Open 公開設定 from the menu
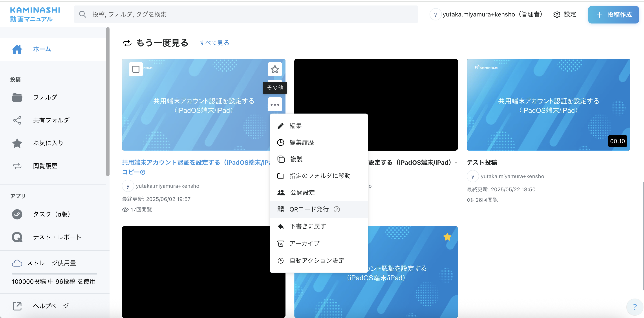 click(x=319, y=193)
